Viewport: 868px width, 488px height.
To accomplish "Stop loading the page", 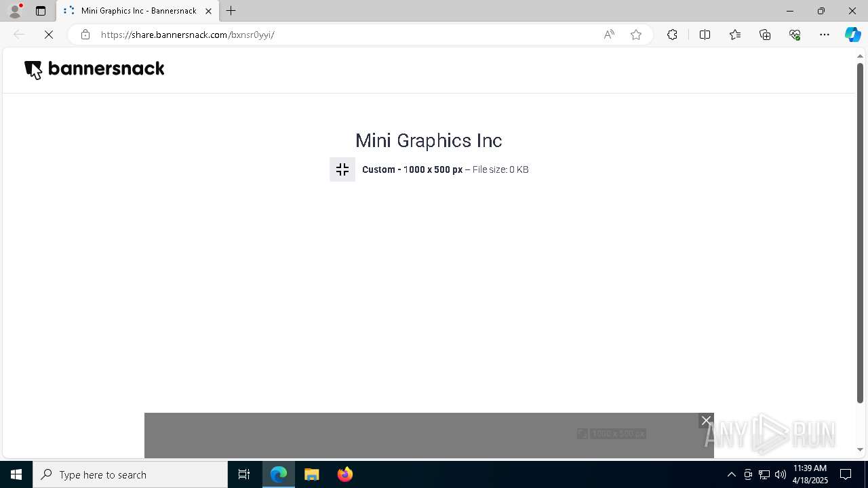I will (49, 35).
